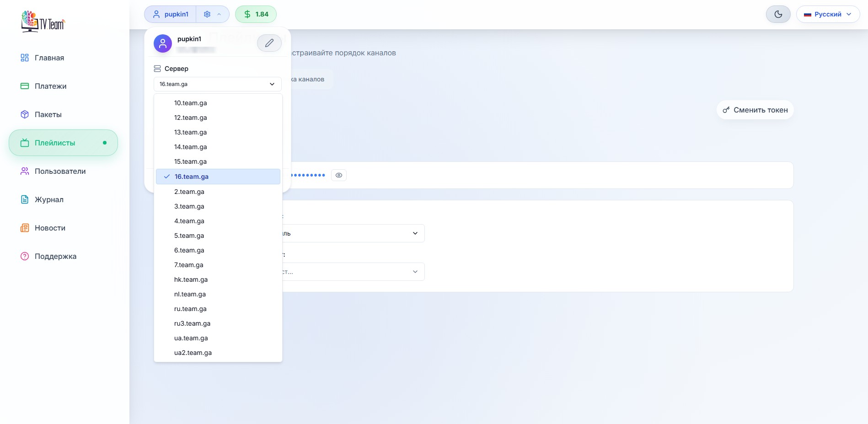Viewport: 868px width, 424px height.
Task: Click the Сменить токен button
Action: point(755,110)
